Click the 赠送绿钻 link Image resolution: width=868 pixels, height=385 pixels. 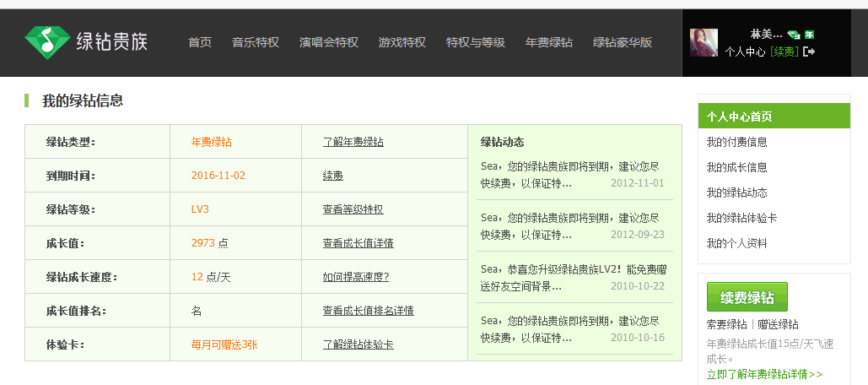(778, 324)
